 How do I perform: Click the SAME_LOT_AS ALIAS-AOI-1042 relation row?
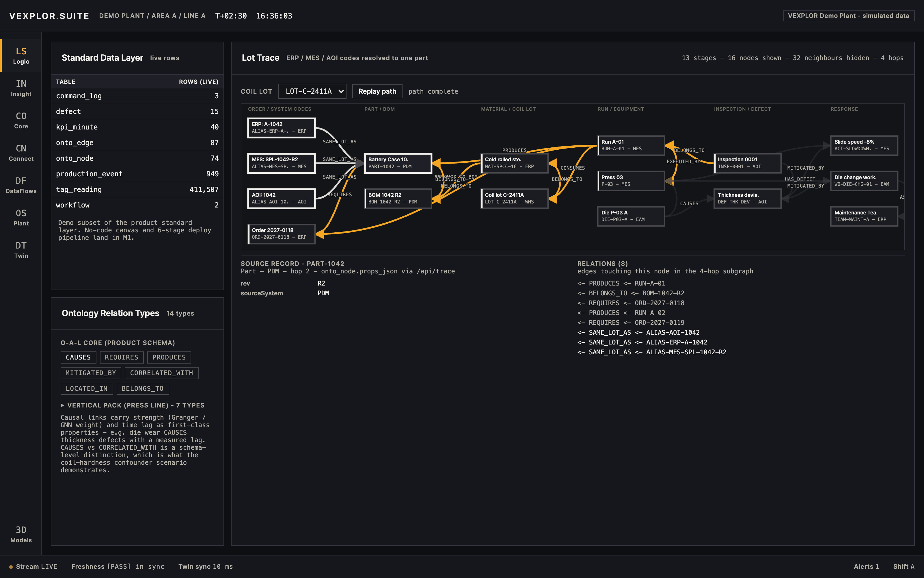tap(638, 333)
